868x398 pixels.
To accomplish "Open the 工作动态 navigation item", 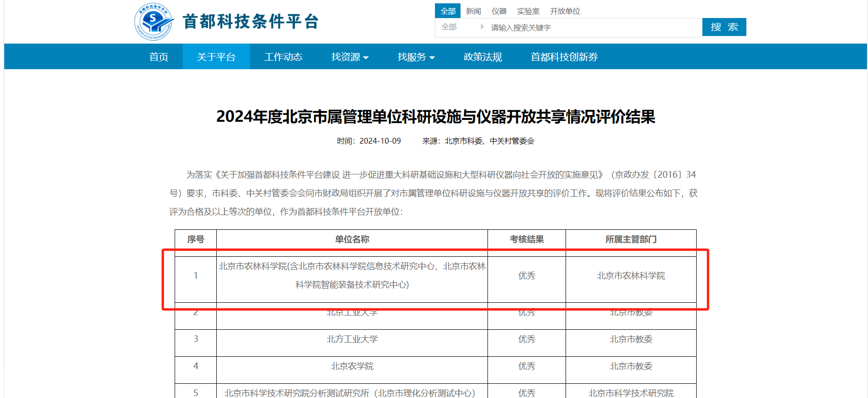I will pos(283,57).
